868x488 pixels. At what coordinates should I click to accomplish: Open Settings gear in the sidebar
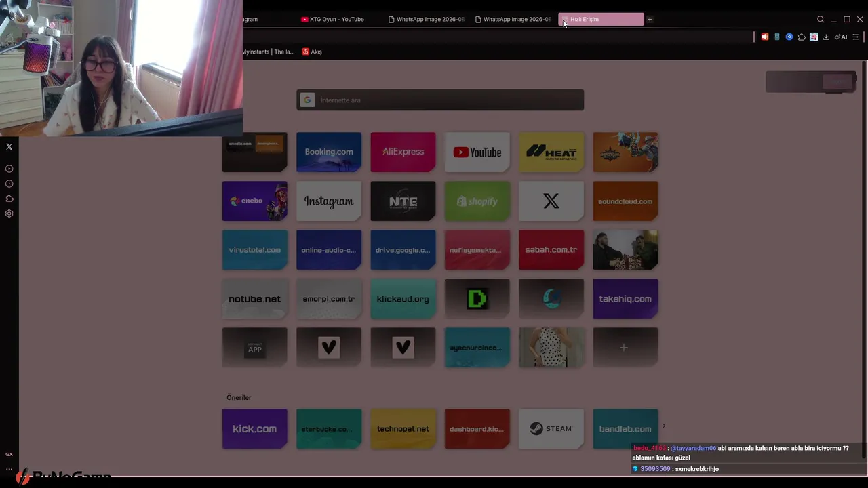point(9,213)
